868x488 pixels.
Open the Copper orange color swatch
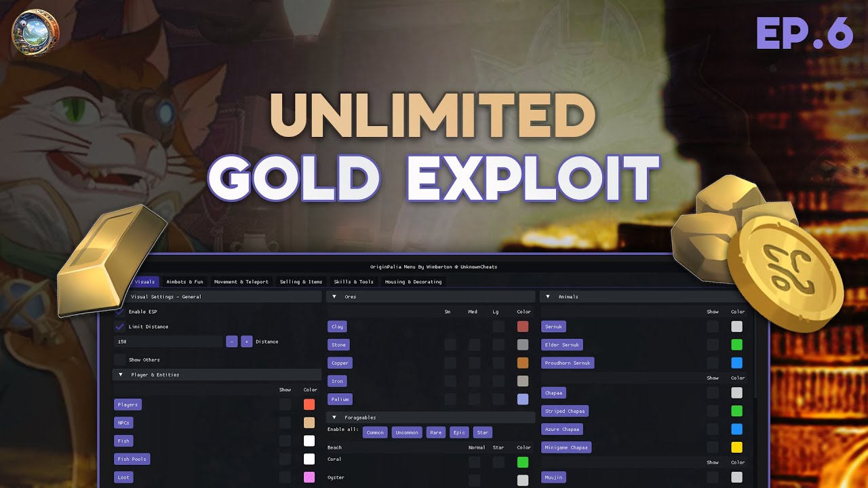[x=523, y=363]
